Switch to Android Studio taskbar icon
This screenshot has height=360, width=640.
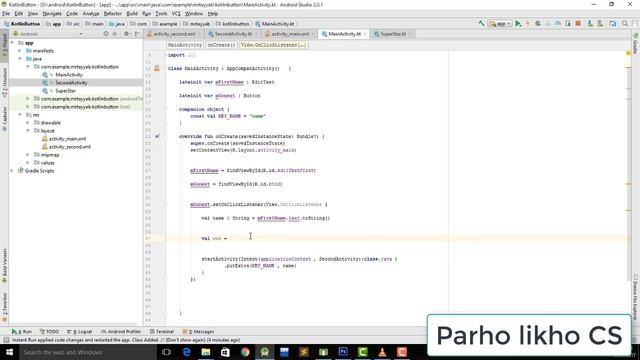(x=265, y=352)
